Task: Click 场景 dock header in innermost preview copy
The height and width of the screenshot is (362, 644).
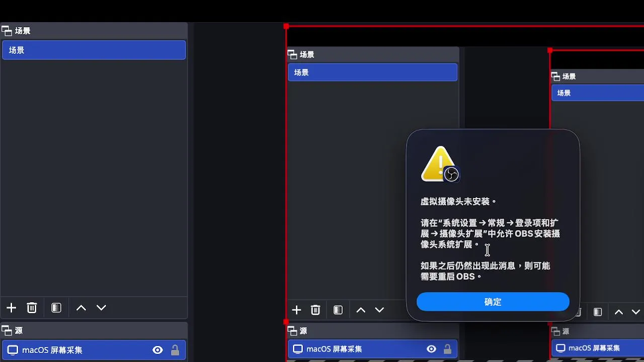Action: [598, 76]
